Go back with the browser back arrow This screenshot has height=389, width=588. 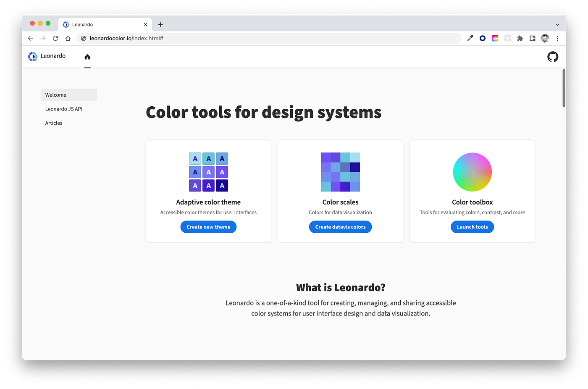(30, 38)
